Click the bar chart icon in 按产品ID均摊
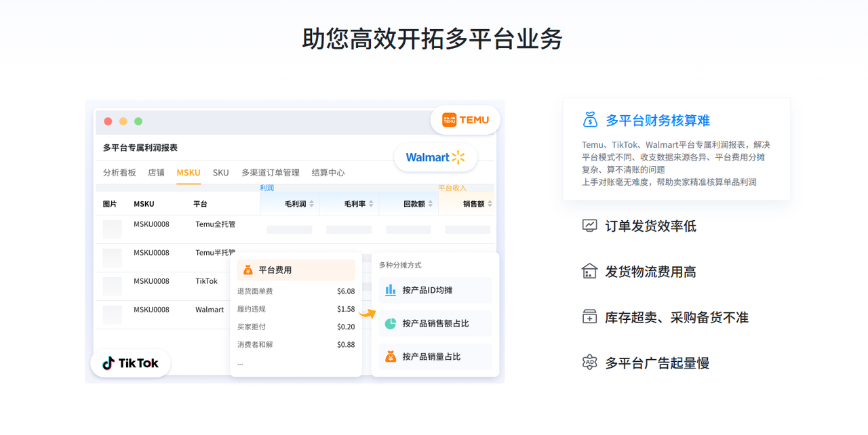Viewport: 868px width, 435px height. click(391, 290)
